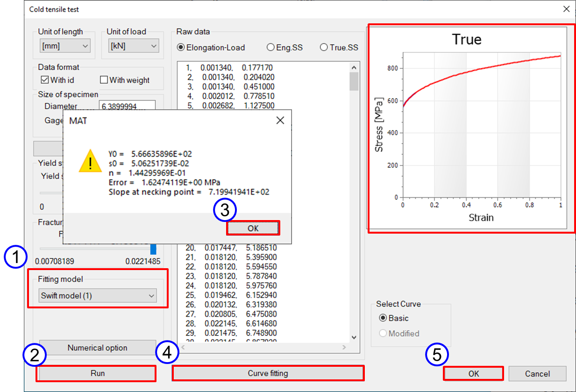Close the MAT message dialog

coord(280,121)
